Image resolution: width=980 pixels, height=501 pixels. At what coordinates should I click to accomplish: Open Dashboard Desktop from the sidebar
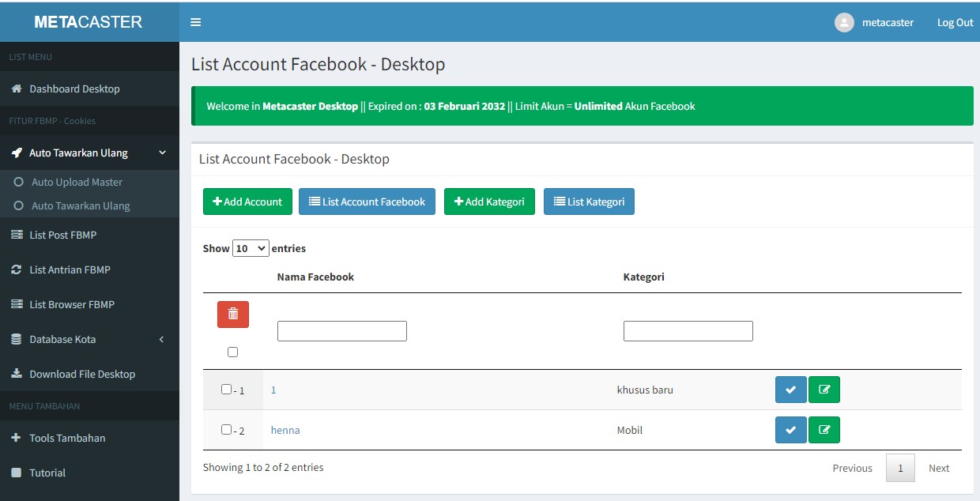(74, 89)
